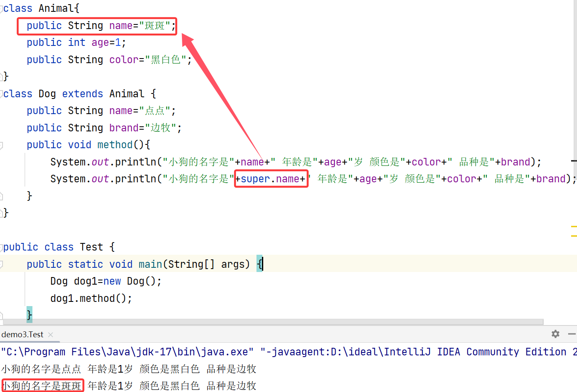The image size is (577, 392).
Task: Click Test in 'public class Test'
Action: pyautogui.click(x=91, y=247)
